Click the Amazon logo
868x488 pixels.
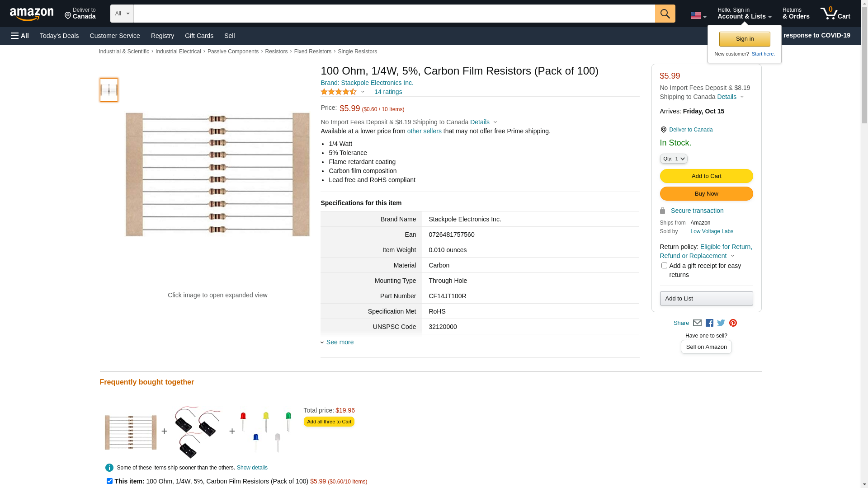[32, 14]
